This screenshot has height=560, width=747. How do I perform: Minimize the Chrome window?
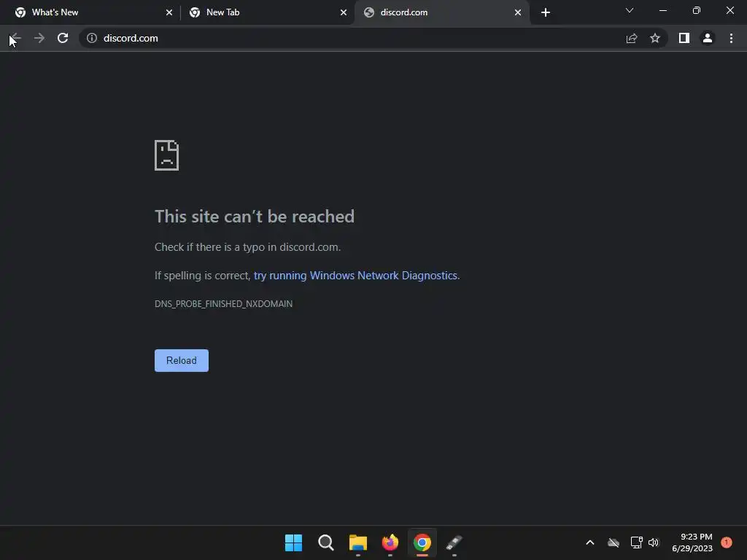(x=662, y=10)
